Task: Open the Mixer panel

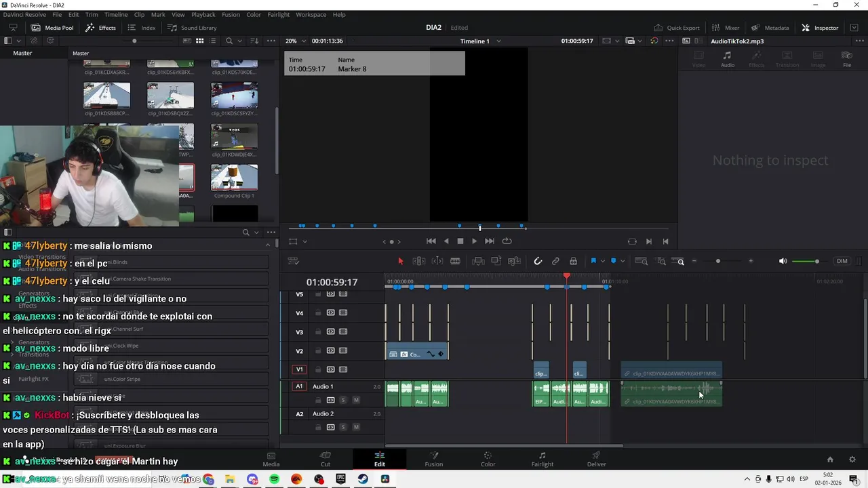Action: click(x=725, y=28)
